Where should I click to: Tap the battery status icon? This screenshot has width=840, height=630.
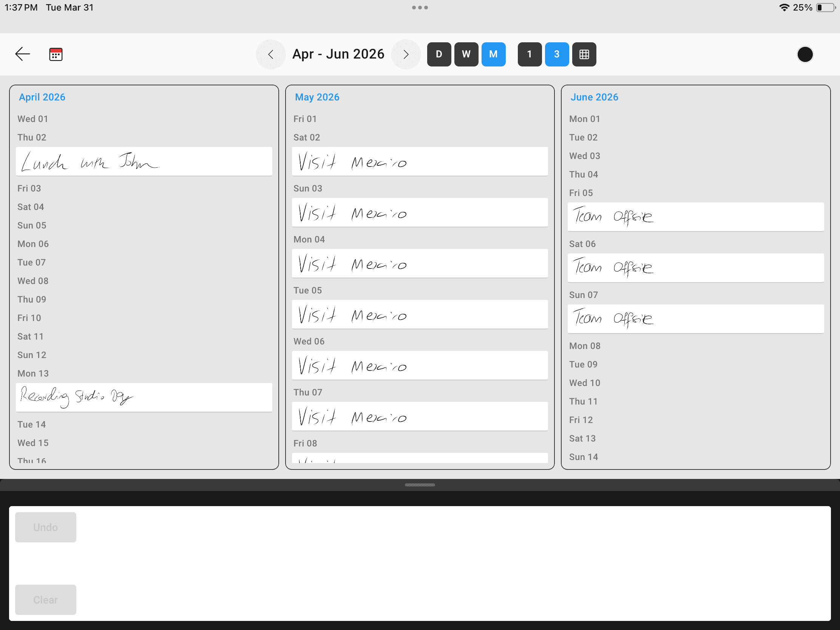(826, 8)
